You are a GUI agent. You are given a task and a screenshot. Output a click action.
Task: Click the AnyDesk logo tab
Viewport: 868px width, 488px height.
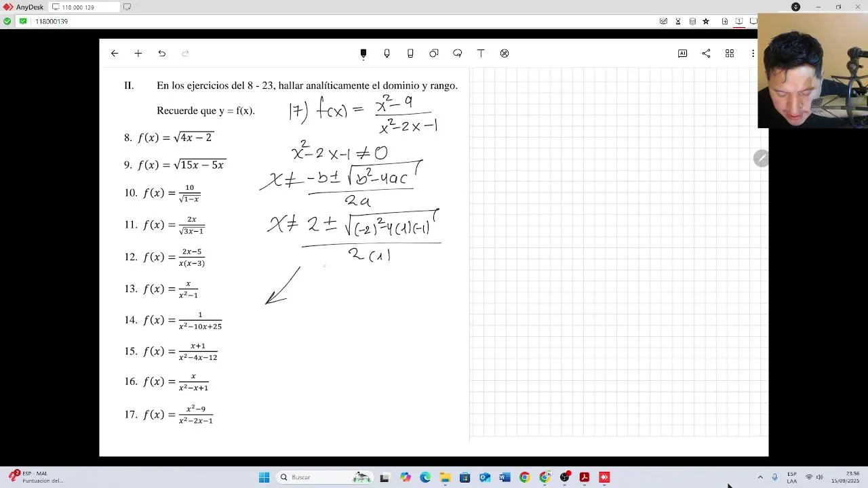point(23,7)
